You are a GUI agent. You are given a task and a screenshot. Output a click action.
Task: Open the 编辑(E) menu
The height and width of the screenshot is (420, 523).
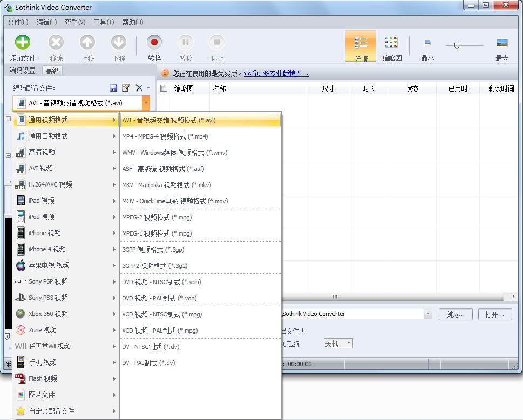[46, 22]
